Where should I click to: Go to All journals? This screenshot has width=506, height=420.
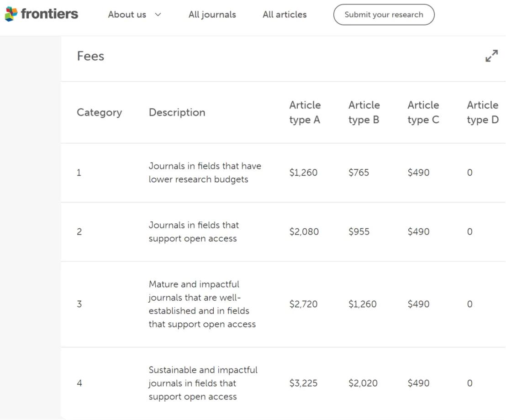212,15
